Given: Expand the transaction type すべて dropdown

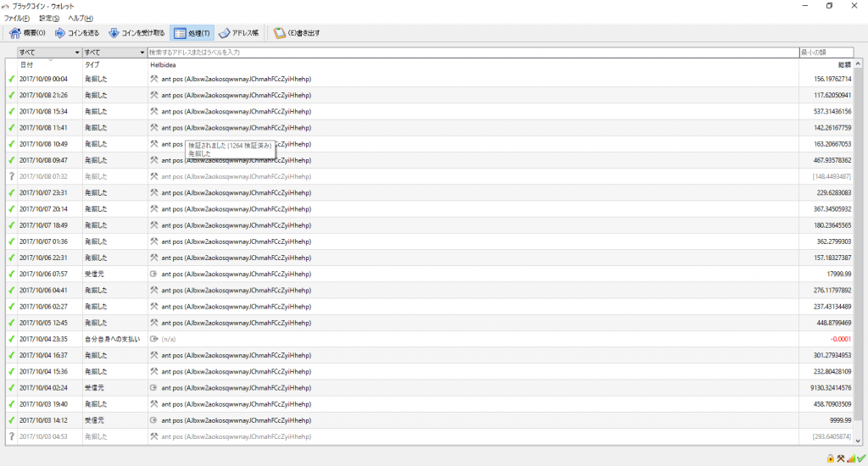Looking at the screenshot, I should click(x=114, y=53).
